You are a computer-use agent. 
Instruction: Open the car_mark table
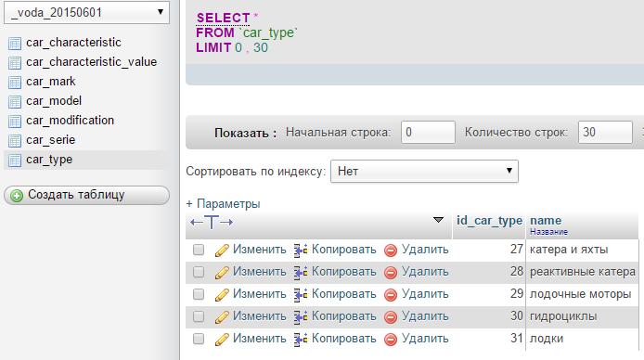coord(51,82)
